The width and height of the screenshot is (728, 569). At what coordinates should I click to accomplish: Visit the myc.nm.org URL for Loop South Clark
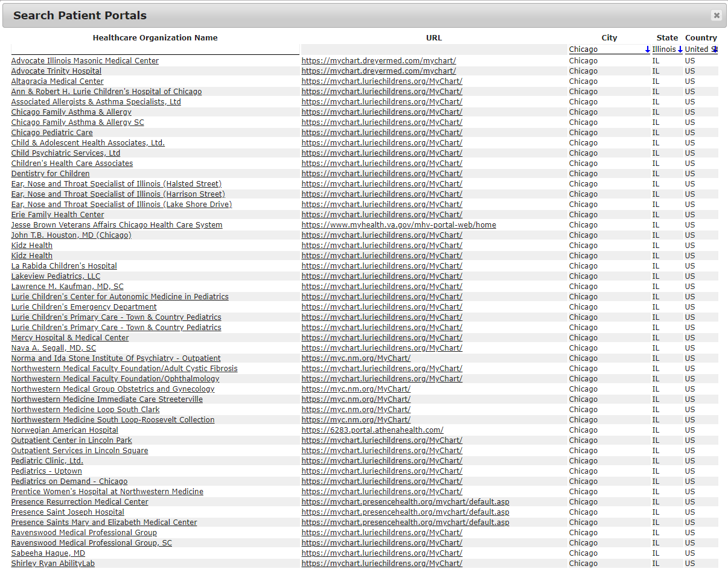pos(356,410)
